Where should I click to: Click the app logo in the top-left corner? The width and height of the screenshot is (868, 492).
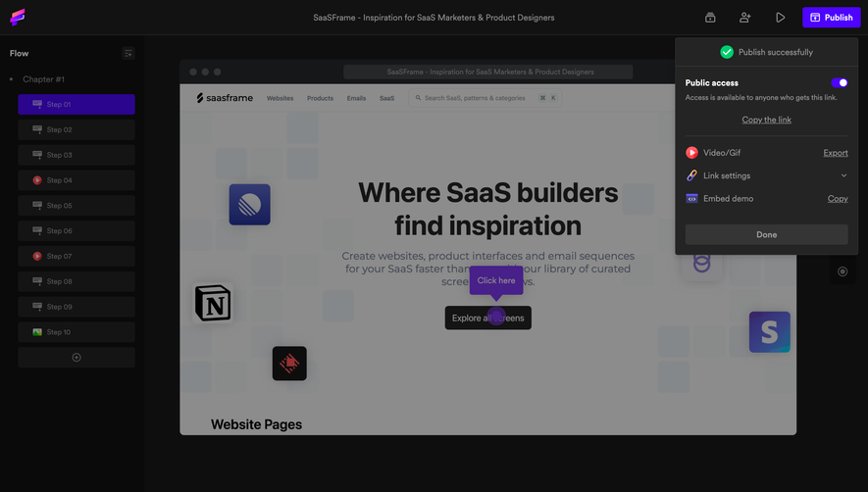[x=17, y=18]
